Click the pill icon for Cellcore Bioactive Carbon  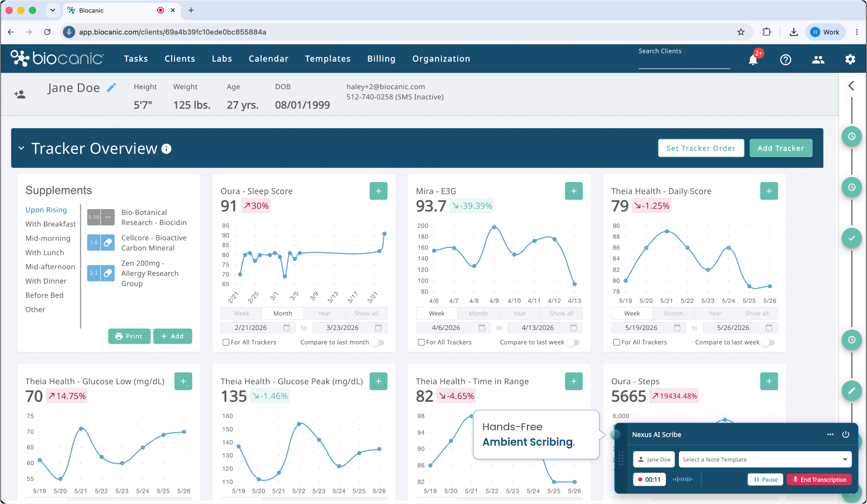coord(108,243)
